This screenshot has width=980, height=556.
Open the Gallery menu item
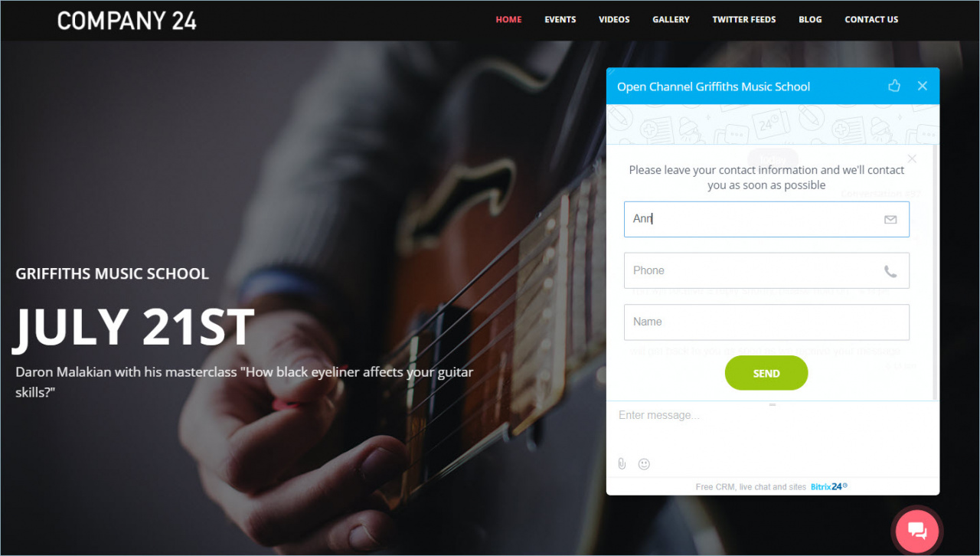click(x=671, y=20)
